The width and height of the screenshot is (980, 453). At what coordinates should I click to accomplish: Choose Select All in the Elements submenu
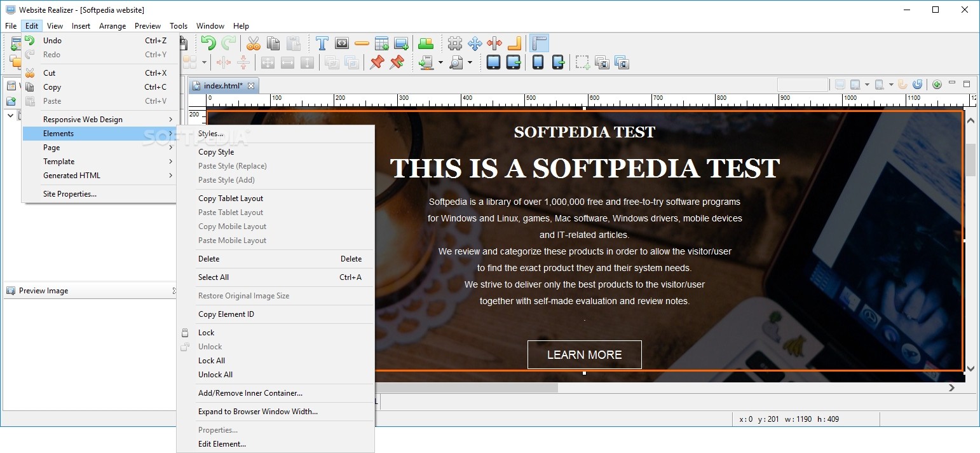pos(275,277)
